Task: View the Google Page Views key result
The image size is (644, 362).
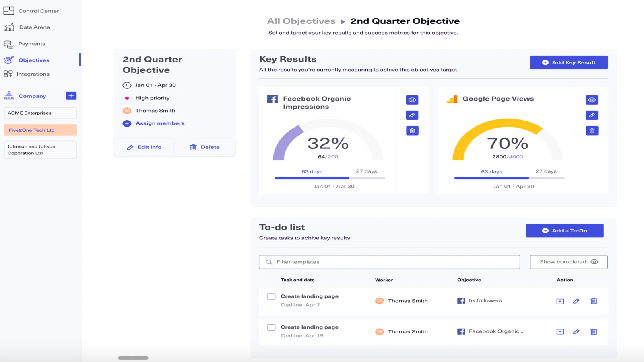Action: pyautogui.click(x=592, y=100)
